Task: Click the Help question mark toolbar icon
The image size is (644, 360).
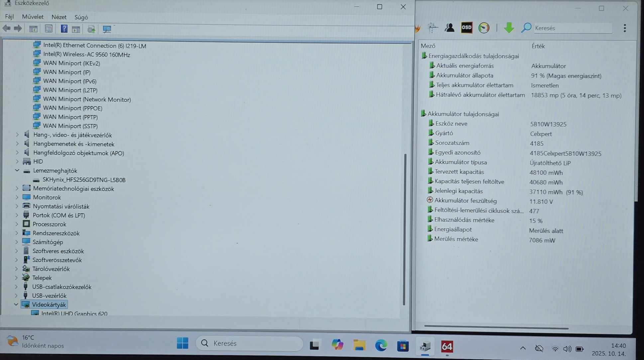Action: [x=64, y=29]
